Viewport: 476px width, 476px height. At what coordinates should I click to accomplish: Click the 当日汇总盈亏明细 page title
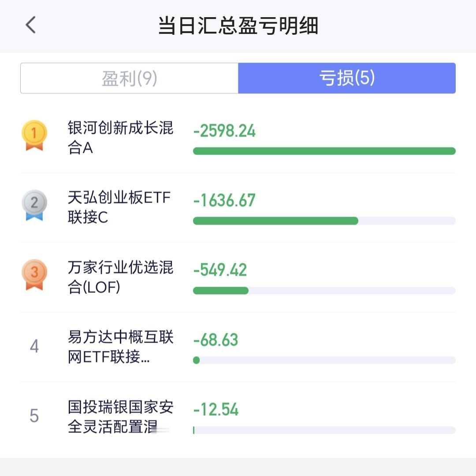click(238, 26)
